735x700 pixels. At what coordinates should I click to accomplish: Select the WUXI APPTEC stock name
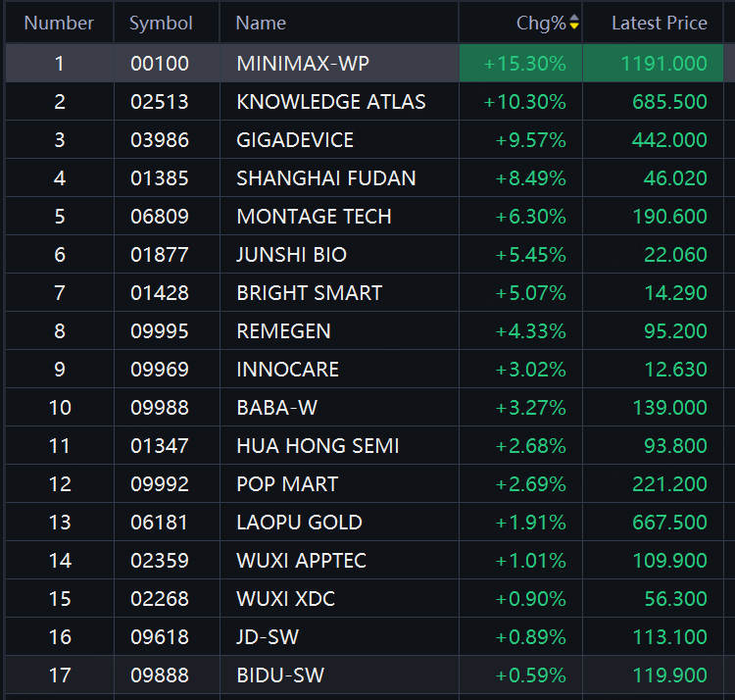coord(301,560)
